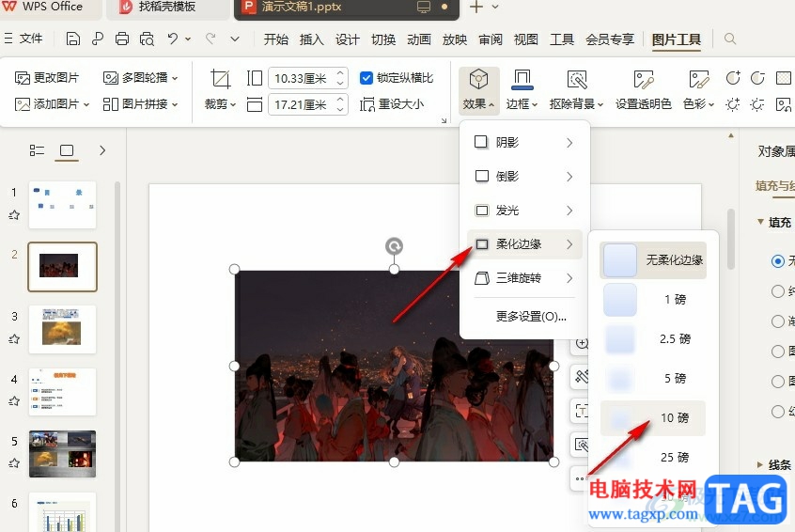Viewport: 795px width, 532px height.
Task: Open the 开始 Home ribbon tab
Action: point(276,39)
